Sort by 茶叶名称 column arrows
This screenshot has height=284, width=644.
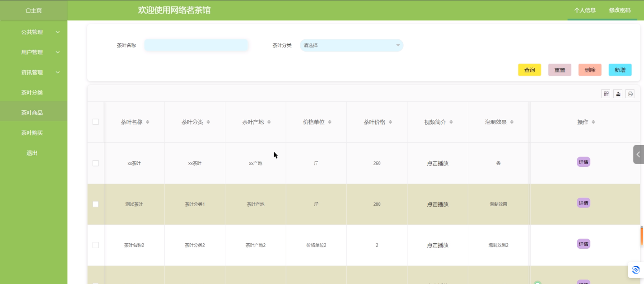pyautogui.click(x=148, y=122)
